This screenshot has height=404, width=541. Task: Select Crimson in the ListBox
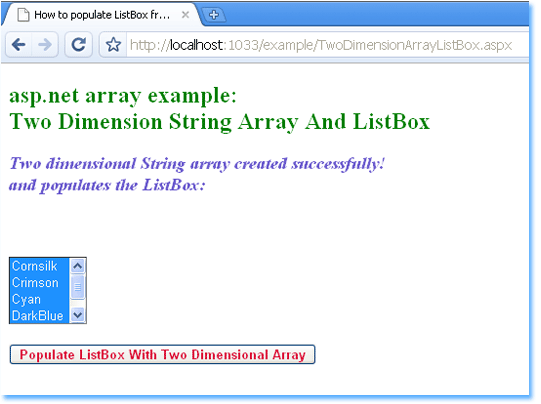39,283
